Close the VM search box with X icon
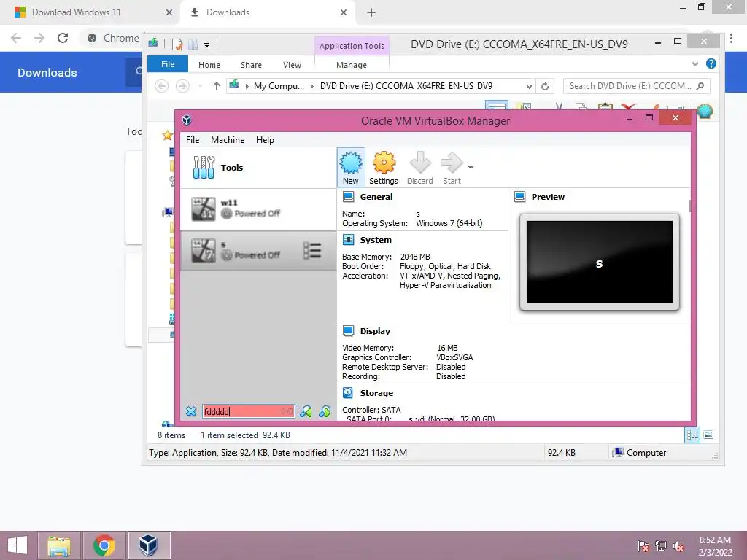Image resolution: width=747 pixels, height=560 pixels. (x=191, y=411)
